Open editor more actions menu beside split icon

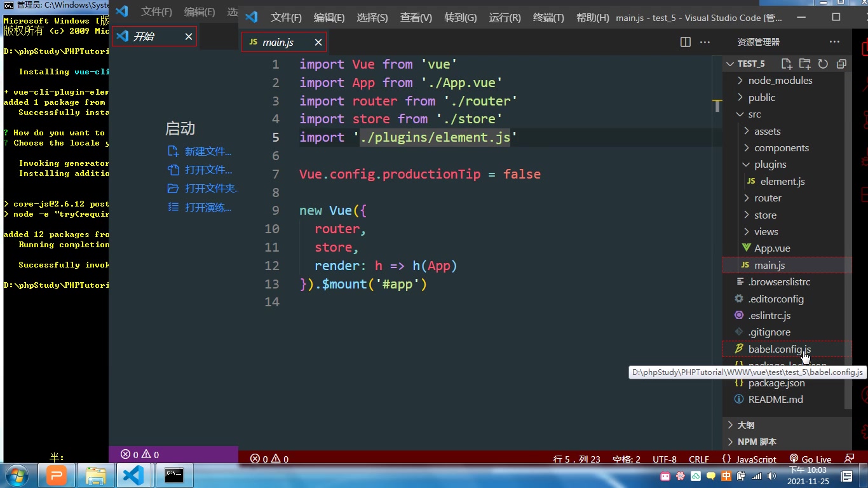(x=705, y=42)
